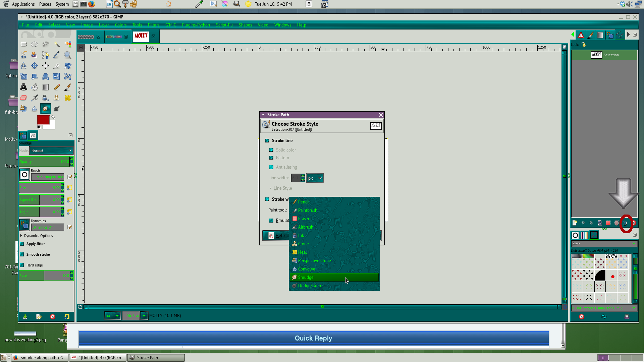Click reset tool options icon at panel bottom
Screen dimensions: 644x362
point(67,317)
